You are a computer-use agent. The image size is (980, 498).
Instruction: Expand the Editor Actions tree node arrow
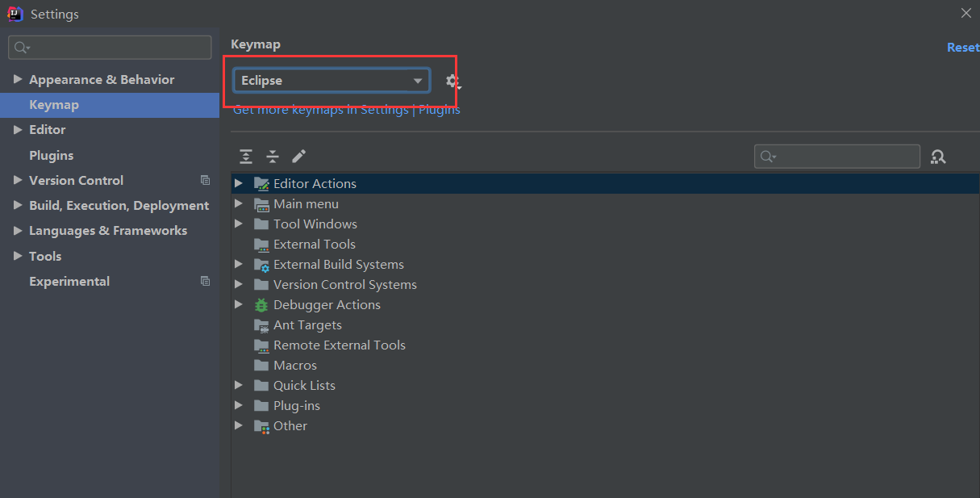tap(239, 184)
